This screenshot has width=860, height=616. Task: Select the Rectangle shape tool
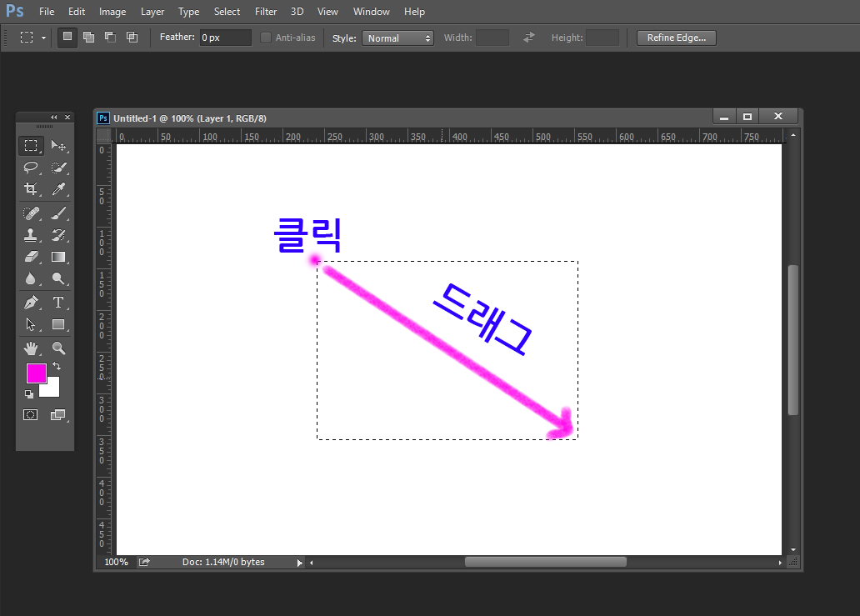pyautogui.click(x=58, y=324)
